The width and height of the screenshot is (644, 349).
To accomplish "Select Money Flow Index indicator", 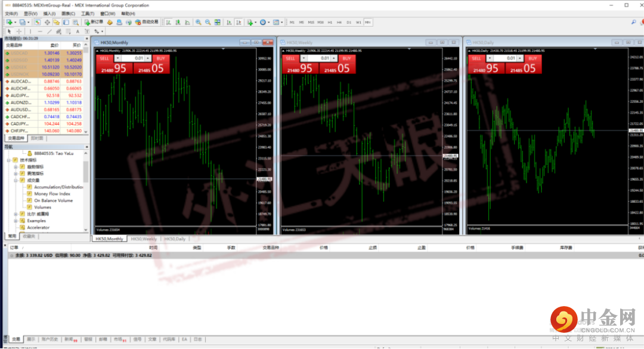I will tap(52, 194).
